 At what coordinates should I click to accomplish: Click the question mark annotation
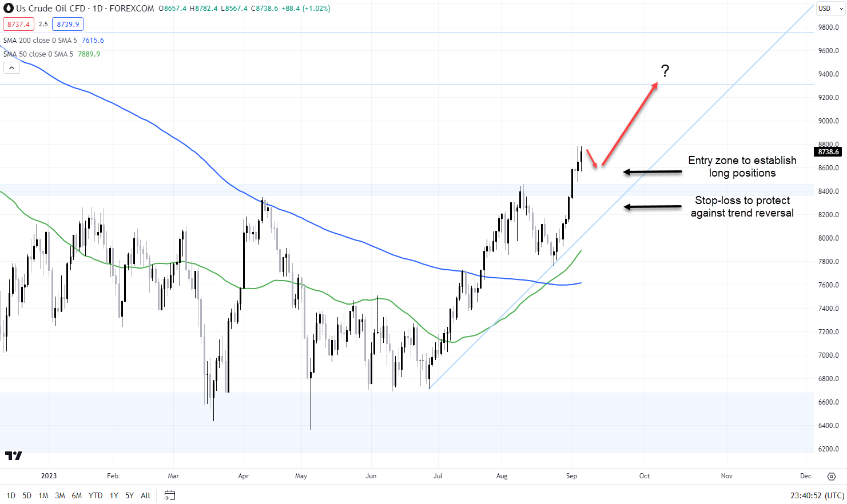point(665,71)
